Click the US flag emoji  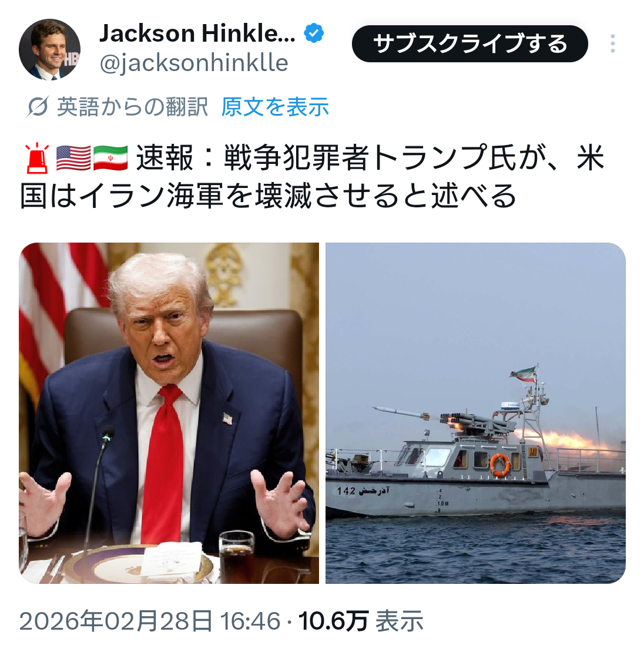tap(73, 158)
